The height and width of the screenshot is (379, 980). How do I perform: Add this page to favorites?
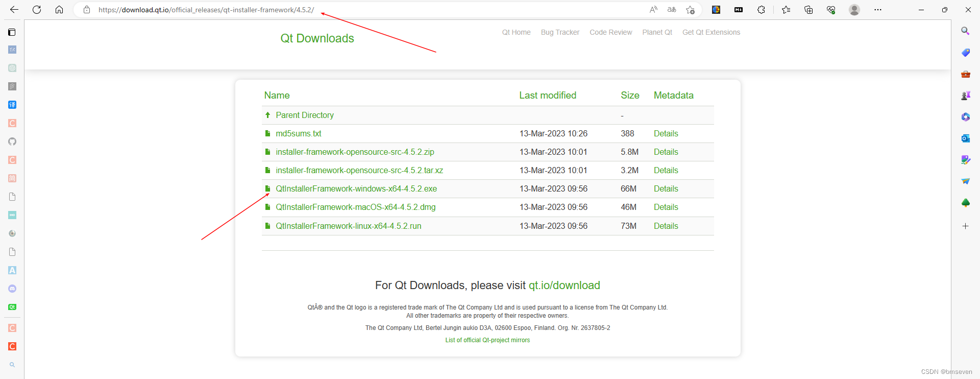click(691, 10)
